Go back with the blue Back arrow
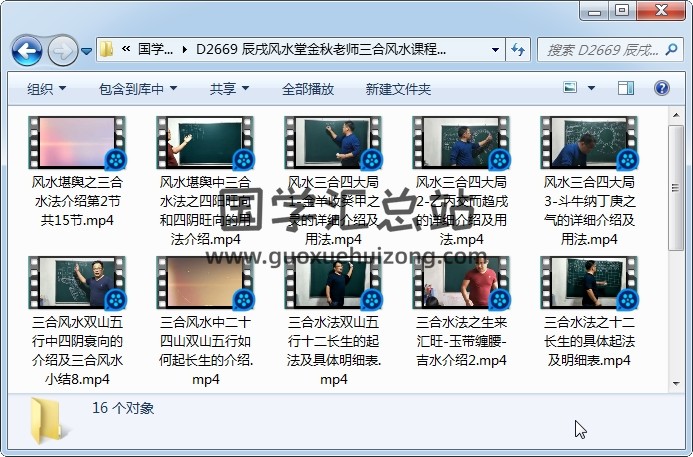This screenshot has height=457, width=693. tap(27, 51)
